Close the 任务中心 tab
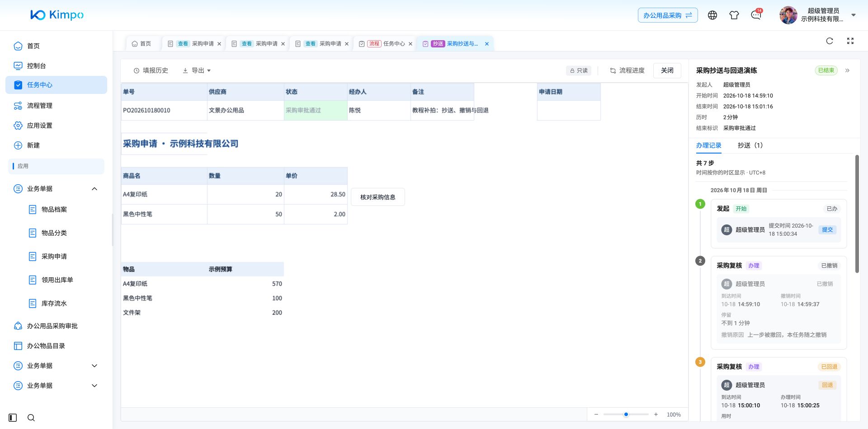 pyautogui.click(x=410, y=44)
